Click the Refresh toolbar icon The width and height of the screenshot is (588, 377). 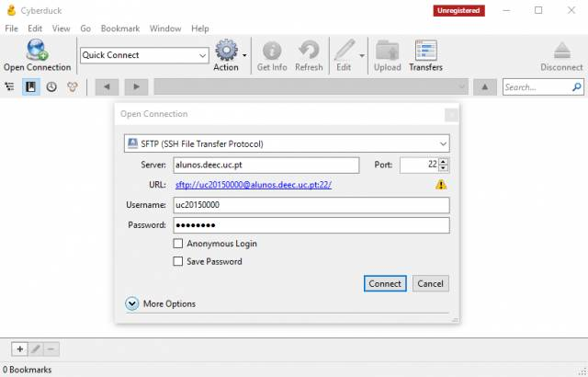[309, 51]
